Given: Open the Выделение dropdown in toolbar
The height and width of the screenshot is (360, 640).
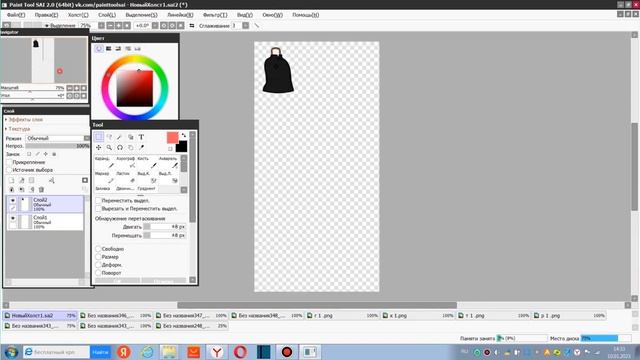Looking at the screenshot, I should point(60,25).
